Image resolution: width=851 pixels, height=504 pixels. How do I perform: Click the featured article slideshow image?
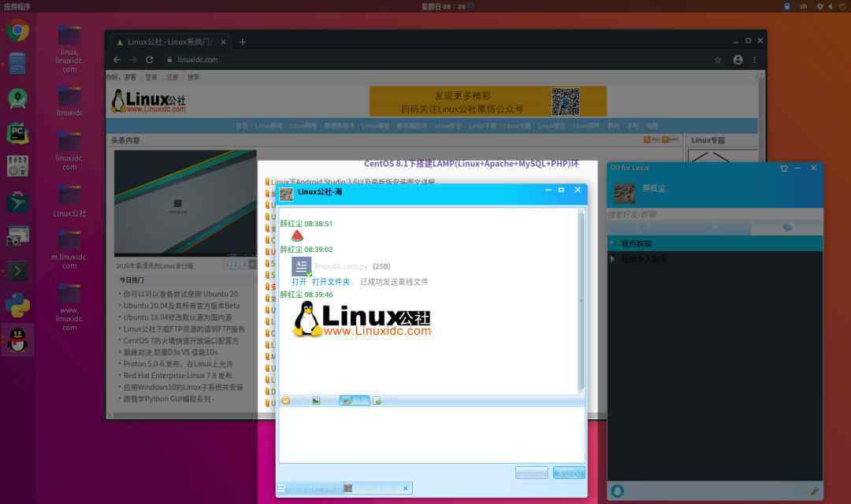pos(185,203)
